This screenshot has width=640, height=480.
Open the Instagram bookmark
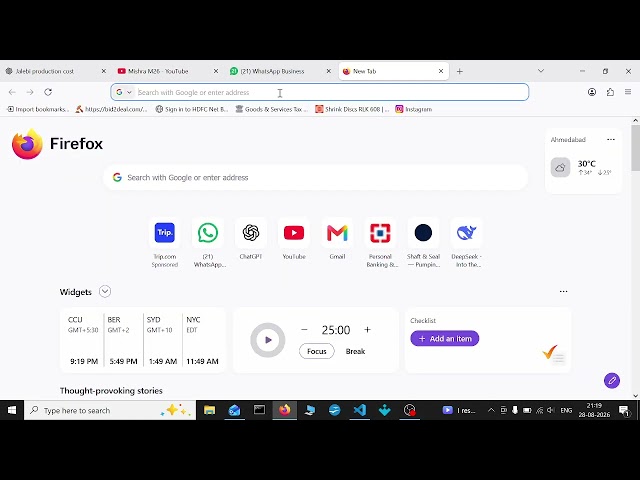[x=413, y=109]
